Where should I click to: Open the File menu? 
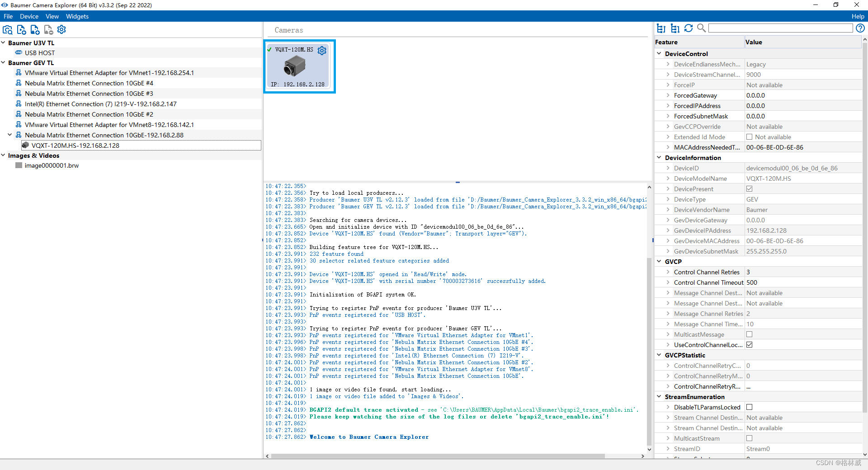(8, 16)
